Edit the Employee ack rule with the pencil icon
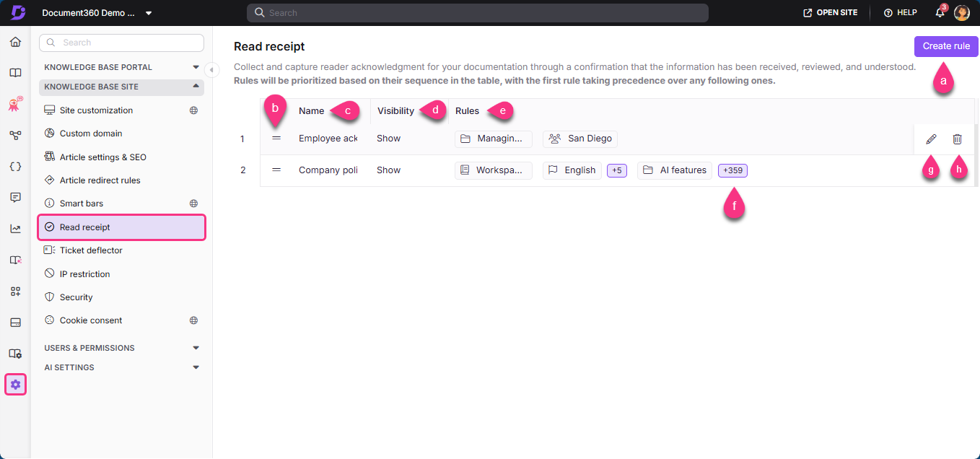 (931, 139)
